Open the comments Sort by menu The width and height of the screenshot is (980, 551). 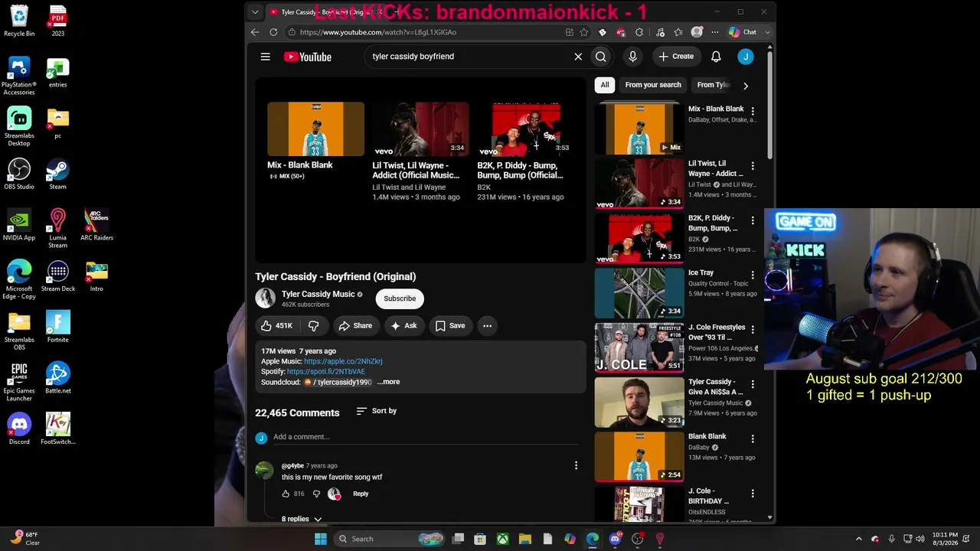(x=377, y=411)
